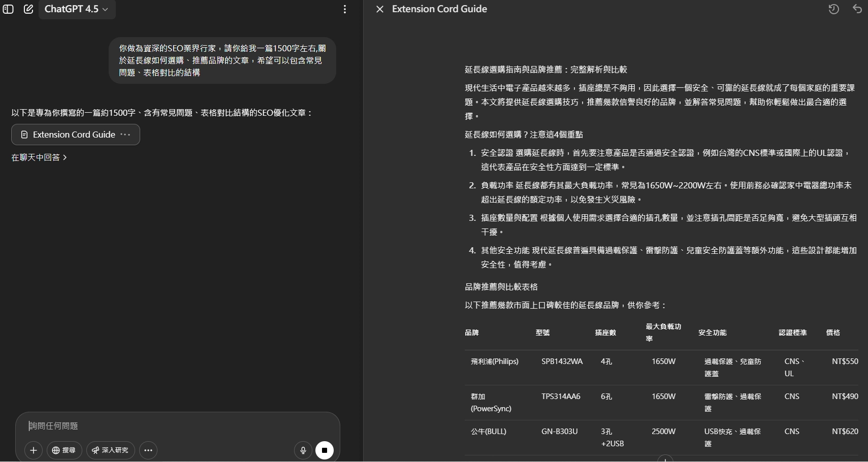Open the Extension Cord Guide document chip

tap(75, 135)
